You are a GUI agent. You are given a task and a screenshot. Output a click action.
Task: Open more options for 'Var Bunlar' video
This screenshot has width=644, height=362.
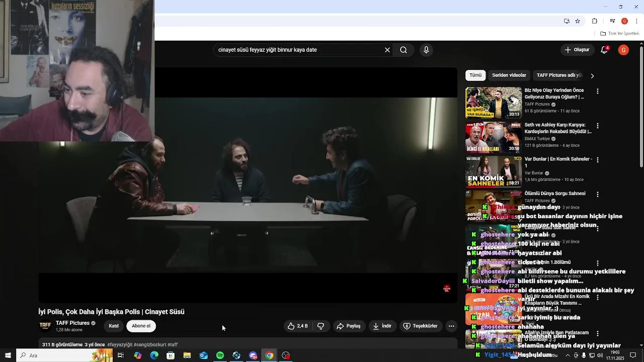pos(598,160)
